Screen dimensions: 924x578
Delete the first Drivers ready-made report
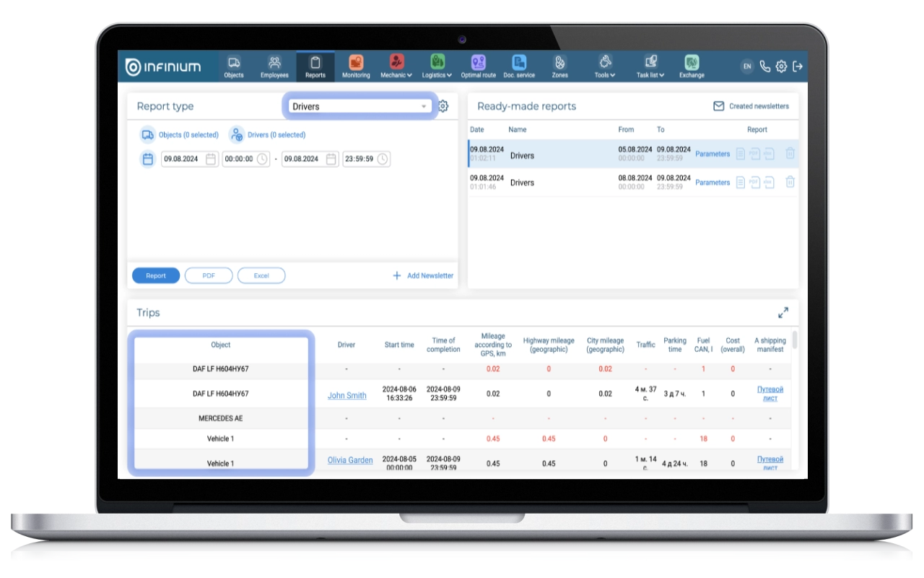[790, 154]
